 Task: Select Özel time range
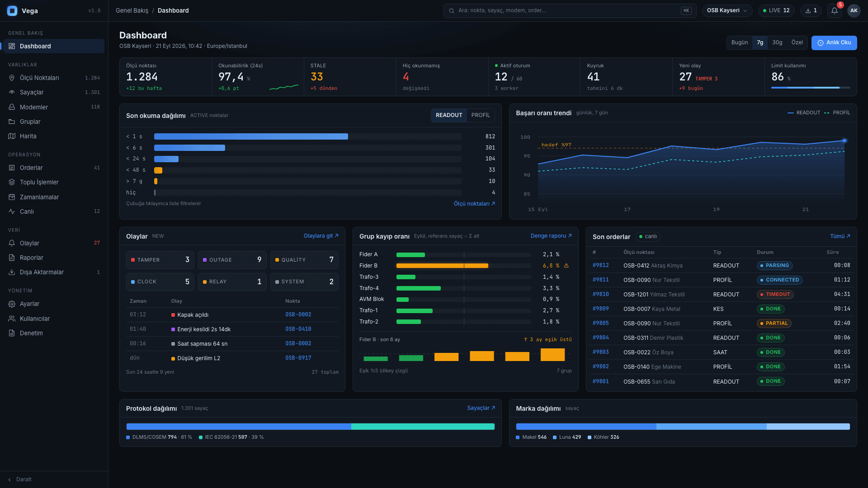pos(797,42)
